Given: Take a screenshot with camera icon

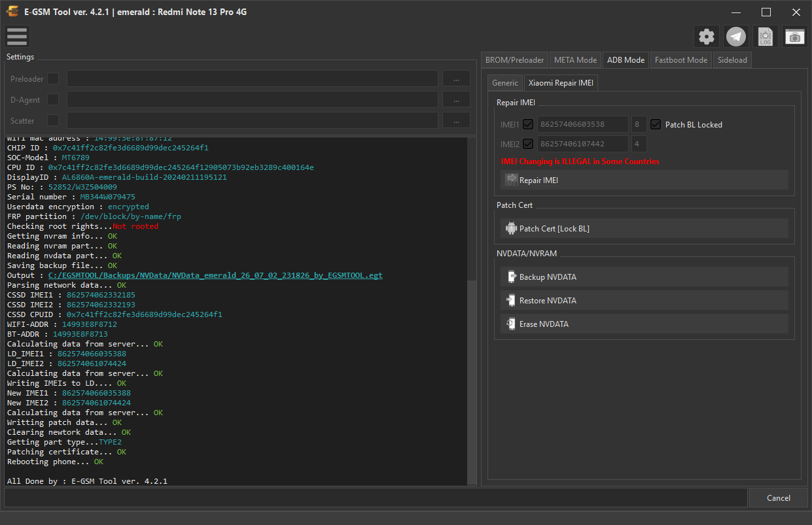Looking at the screenshot, I should [x=795, y=37].
